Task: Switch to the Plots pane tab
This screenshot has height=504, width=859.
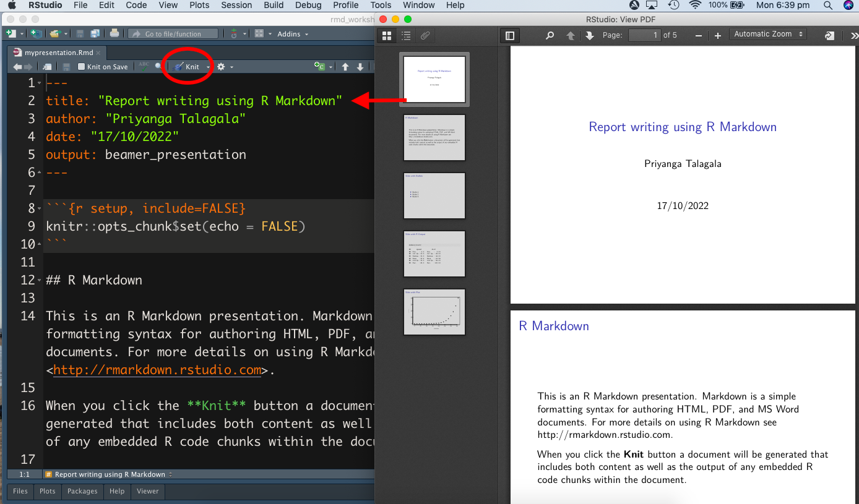Action: 48,491
